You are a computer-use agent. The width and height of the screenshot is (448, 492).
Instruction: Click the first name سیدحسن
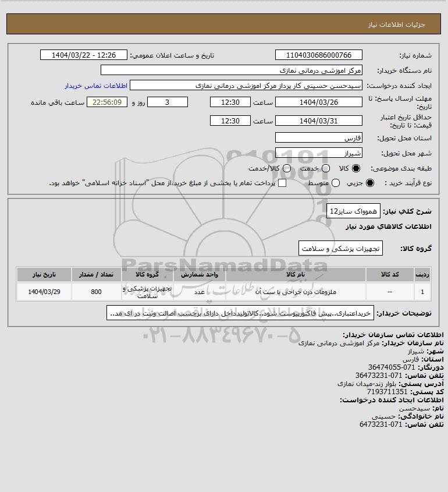(414, 408)
